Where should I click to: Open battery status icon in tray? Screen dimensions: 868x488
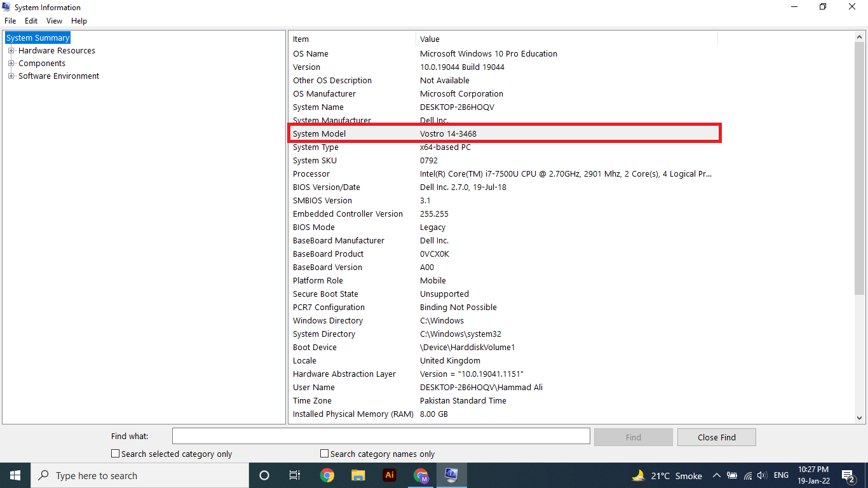732,475
